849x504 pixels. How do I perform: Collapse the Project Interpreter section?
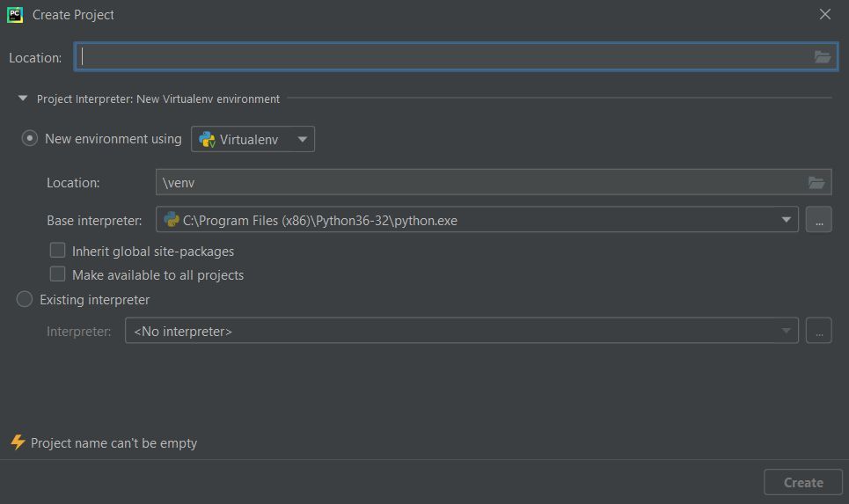pos(23,99)
